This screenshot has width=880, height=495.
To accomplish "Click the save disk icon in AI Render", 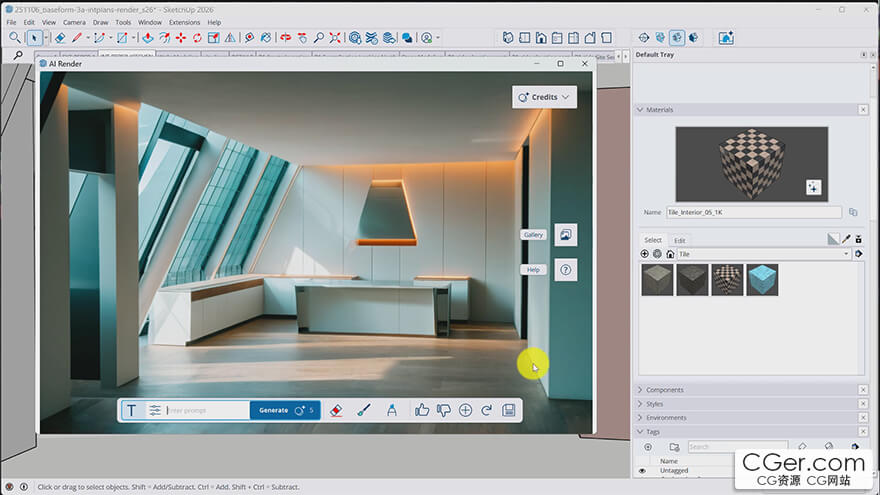I will click(509, 410).
